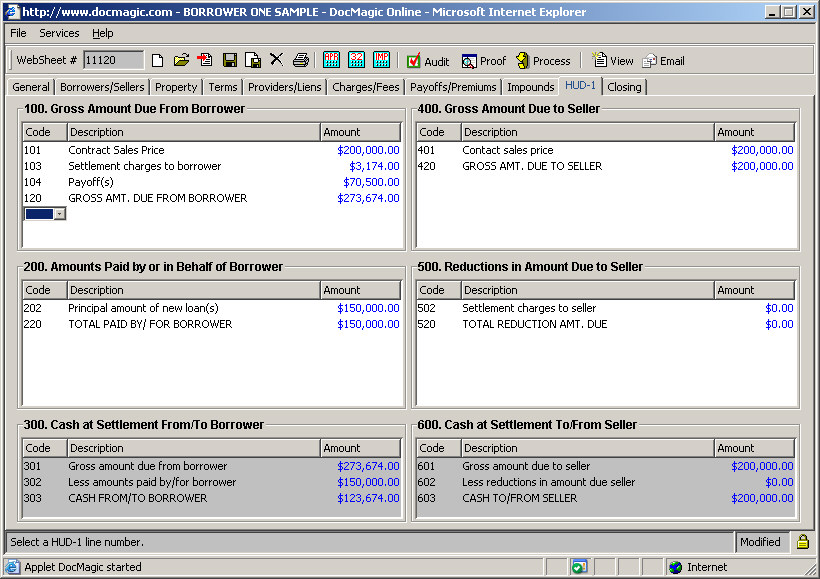Click the $273,674.00 amount on line 120
820x579 pixels.
pyautogui.click(x=368, y=198)
